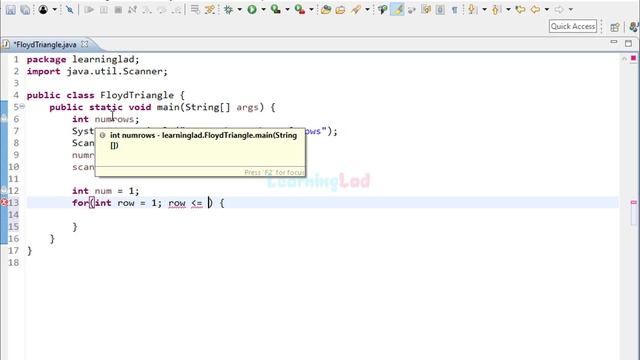
Task: Collapse the main method fold marker
Action: coord(22,107)
